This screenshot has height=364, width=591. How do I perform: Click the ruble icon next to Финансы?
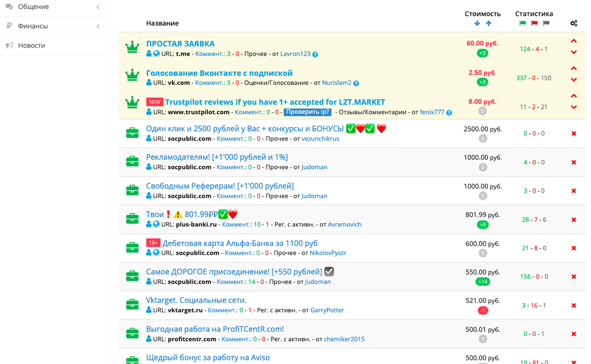[x=9, y=26]
